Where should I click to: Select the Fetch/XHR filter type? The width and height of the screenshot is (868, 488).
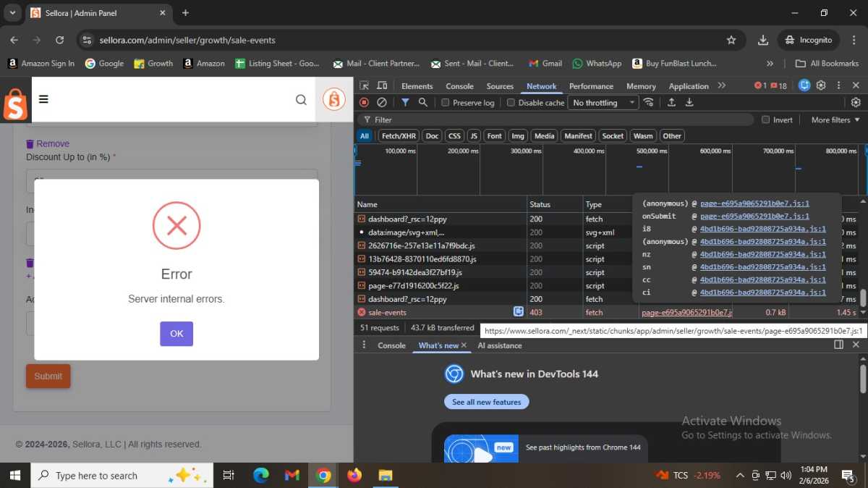click(x=399, y=136)
